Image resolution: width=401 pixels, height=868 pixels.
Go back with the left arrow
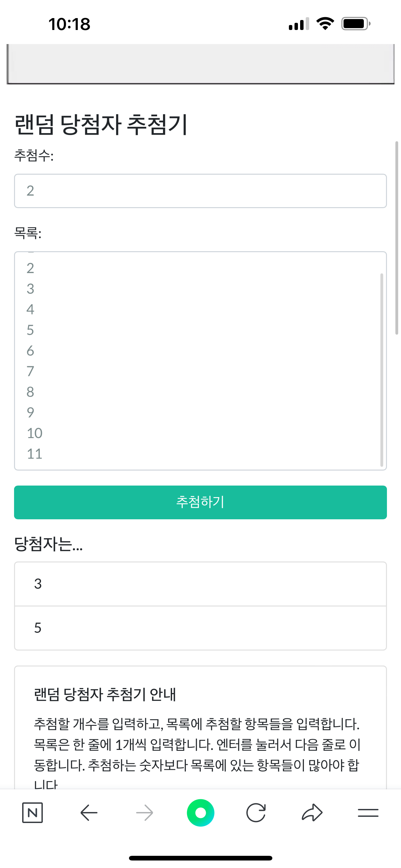pos(89,813)
